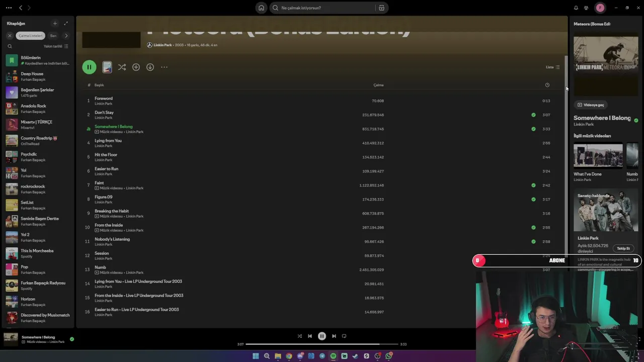Toggle repeat in bottom player
This screenshot has height=362, width=644.
pos(344,336)
